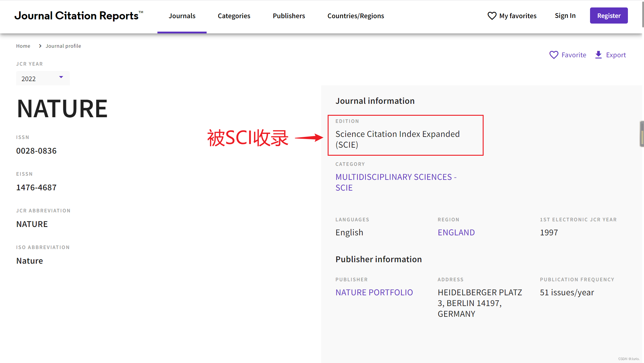Viewport: 644px width, 363px height.
Task: Open Countries/Regions tab
Action: tap(355, 16)
